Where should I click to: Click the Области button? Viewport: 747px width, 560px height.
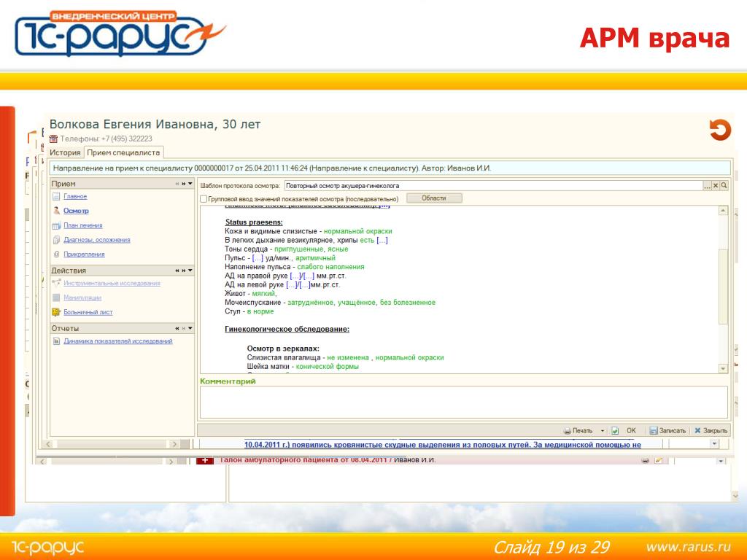point(434,198)
